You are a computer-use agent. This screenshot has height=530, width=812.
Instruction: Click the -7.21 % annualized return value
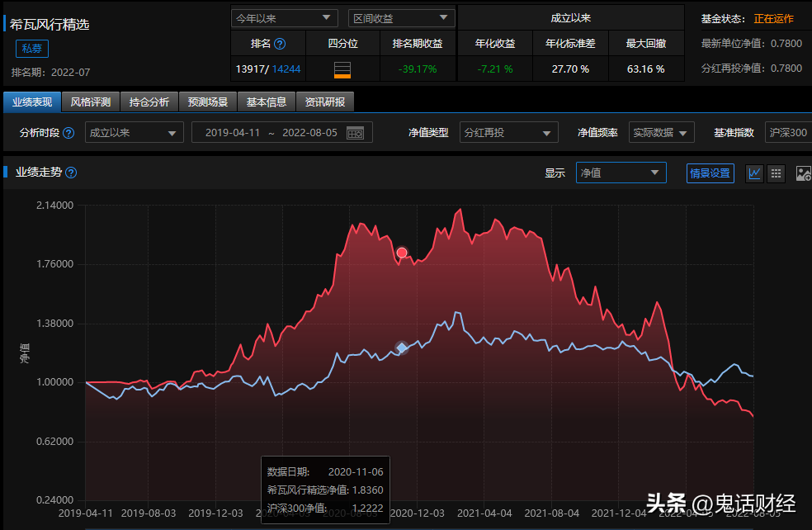pyautogui.click(x=495, y=69)
